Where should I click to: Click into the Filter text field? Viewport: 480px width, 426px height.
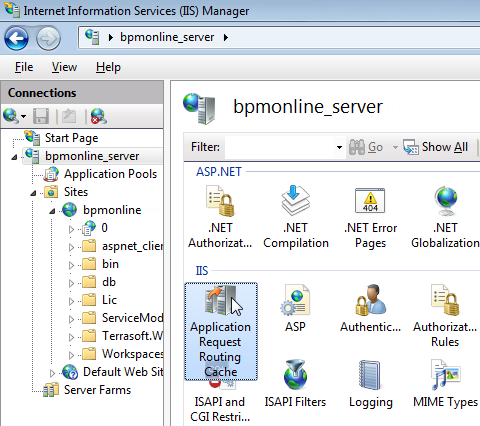[x=280, y=147]
